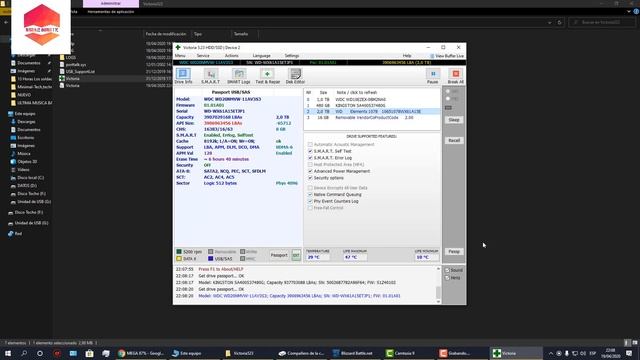Switch to Este equipo taskbar window
Viewport: 640px width, 360px height.
pos(195,353)
